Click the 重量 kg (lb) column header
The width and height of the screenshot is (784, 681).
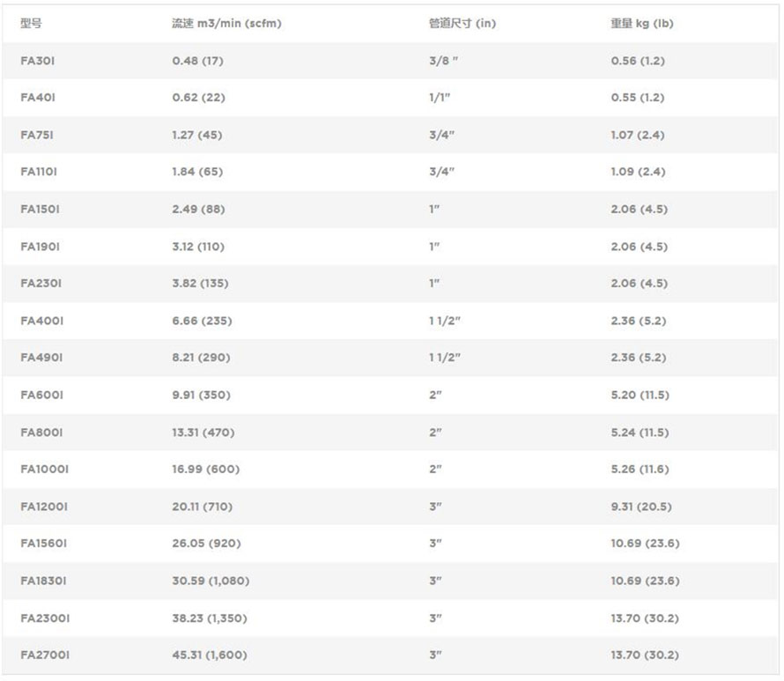(x=641, y=24)
